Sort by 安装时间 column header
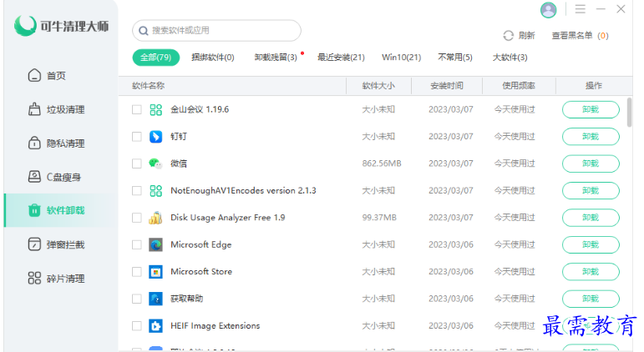 tap(447, 86)
